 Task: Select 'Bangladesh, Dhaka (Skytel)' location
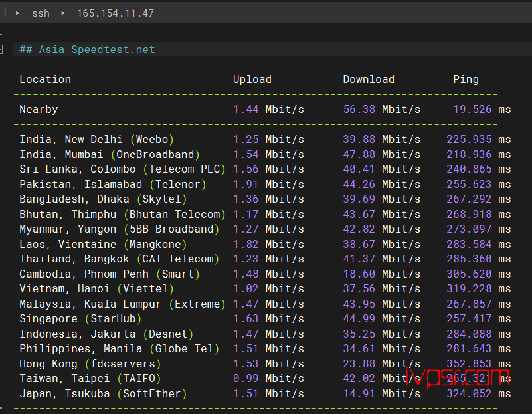(103, 199)
